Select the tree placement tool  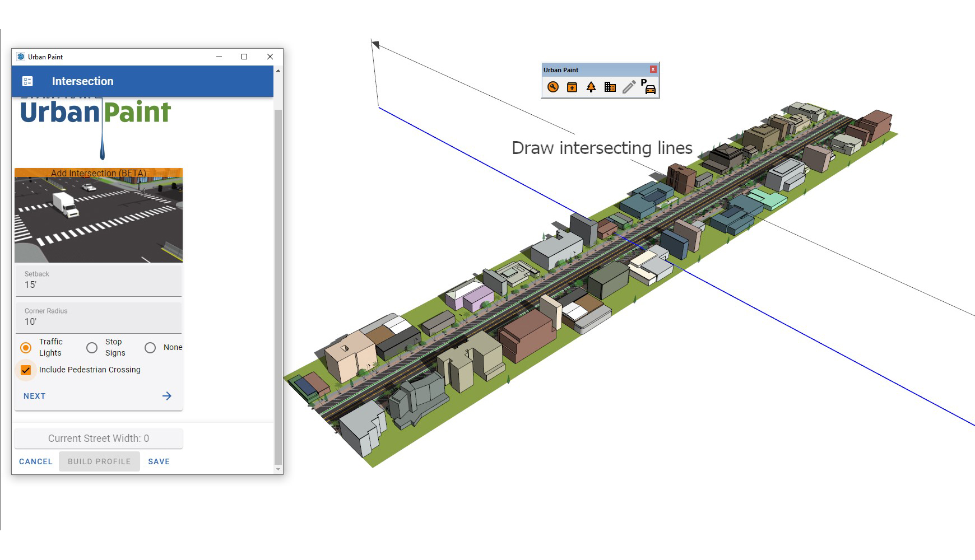(591, 87)
